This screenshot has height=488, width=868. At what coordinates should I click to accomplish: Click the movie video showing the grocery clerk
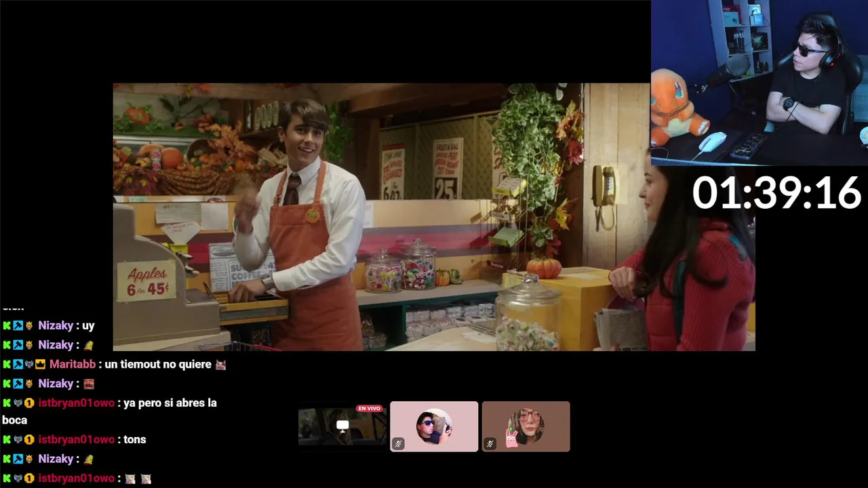(x=434, y=217)
